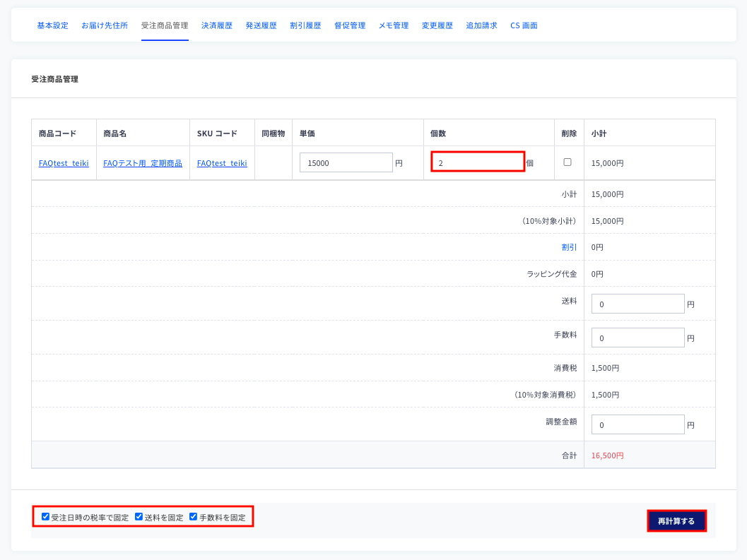Click the 合計 total label
747x560 pixels.
tap(570, 455)
